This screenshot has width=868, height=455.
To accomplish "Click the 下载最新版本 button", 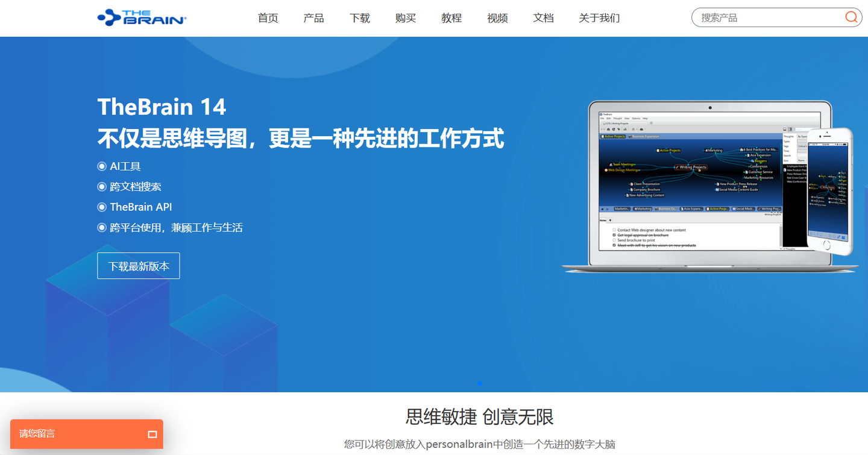I will [139, 266].
